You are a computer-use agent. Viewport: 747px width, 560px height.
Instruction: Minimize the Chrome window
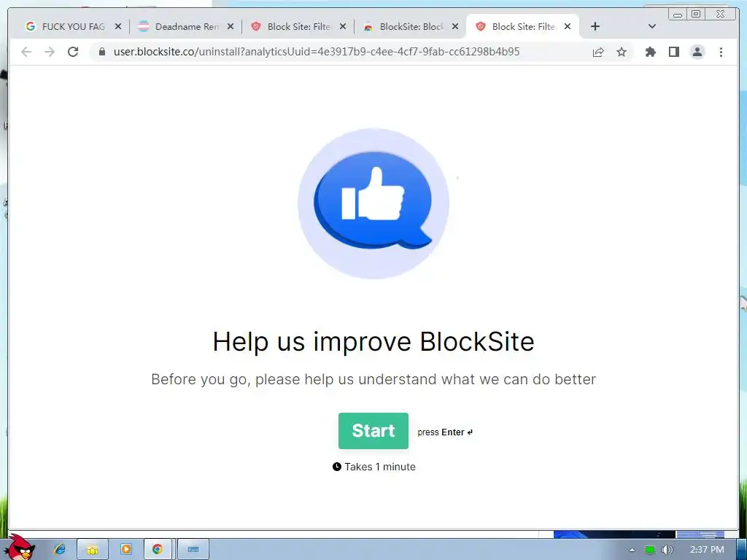pyautogui.click(x=678, y=15)
